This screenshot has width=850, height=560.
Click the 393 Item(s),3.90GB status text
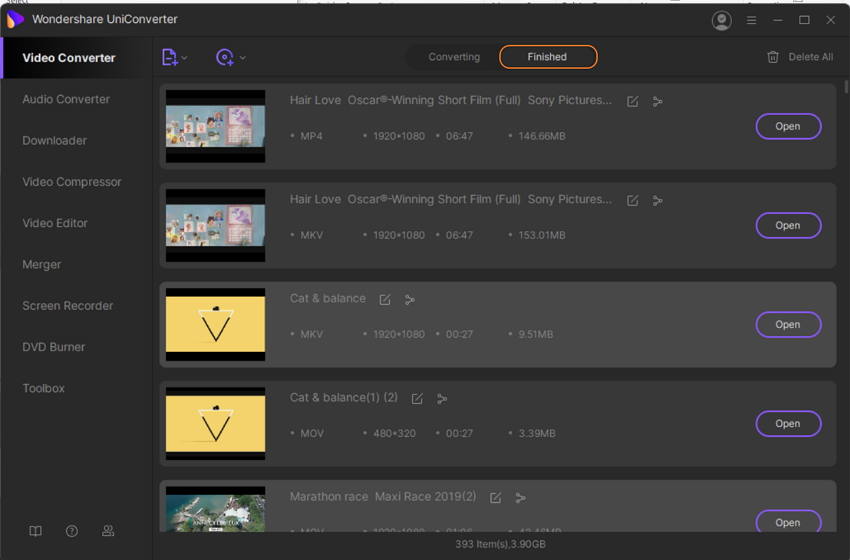click(500, 544)
